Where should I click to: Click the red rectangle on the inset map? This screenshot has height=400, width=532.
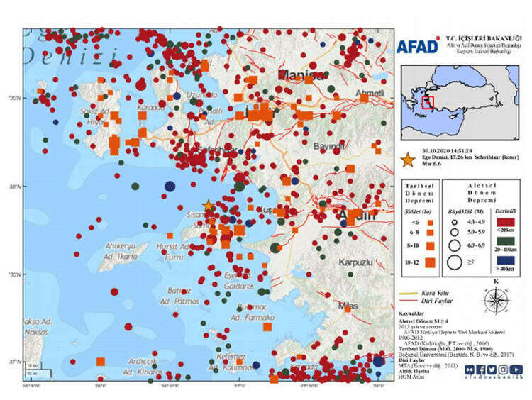pos(427,102)
